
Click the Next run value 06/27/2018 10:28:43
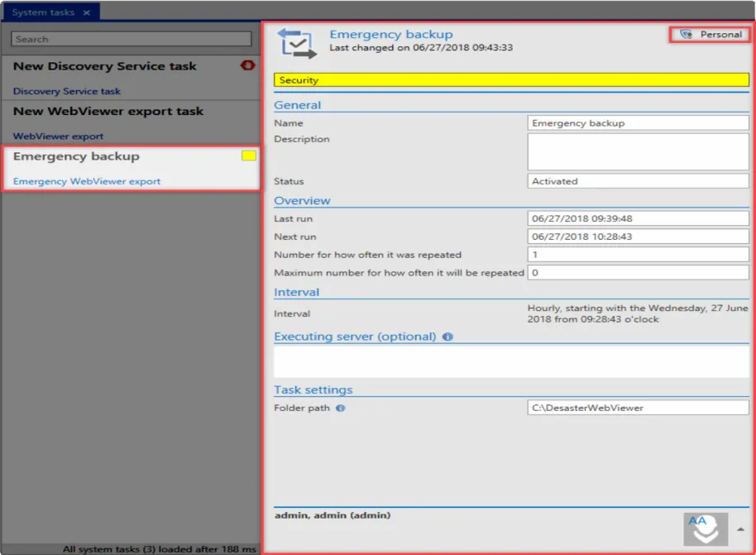pos(638,237)
